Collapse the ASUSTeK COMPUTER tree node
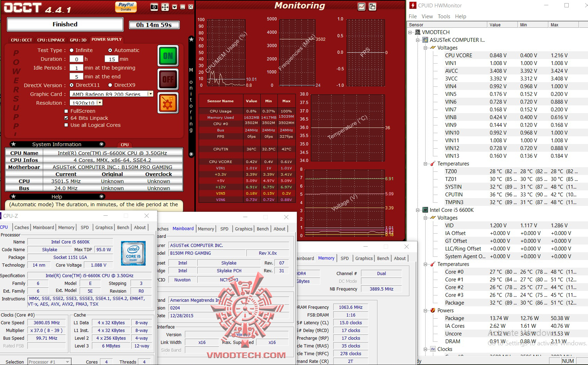Screen dimensions: 588x365 (x=418, y=40)
